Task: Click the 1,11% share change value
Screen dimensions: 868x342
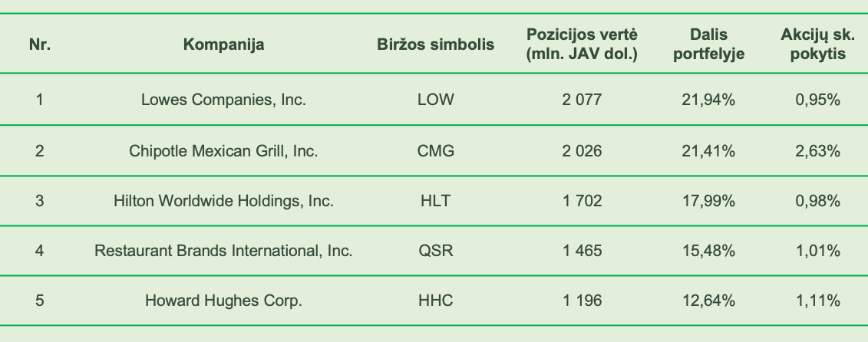Action: (x=817, y=301)
